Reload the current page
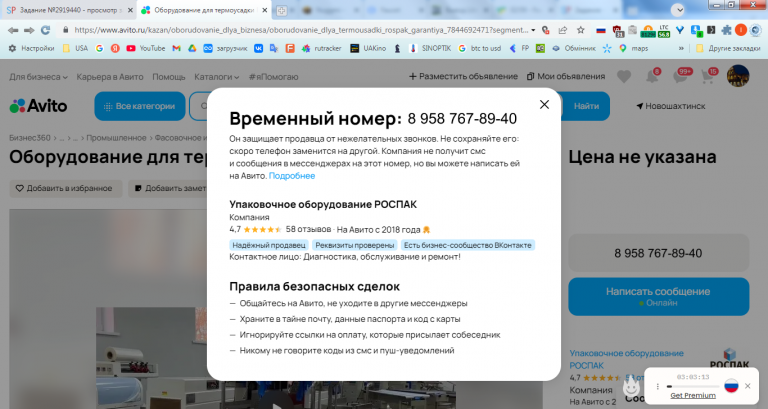This screenshot has height=409, width=768. (x=46, y=30)
